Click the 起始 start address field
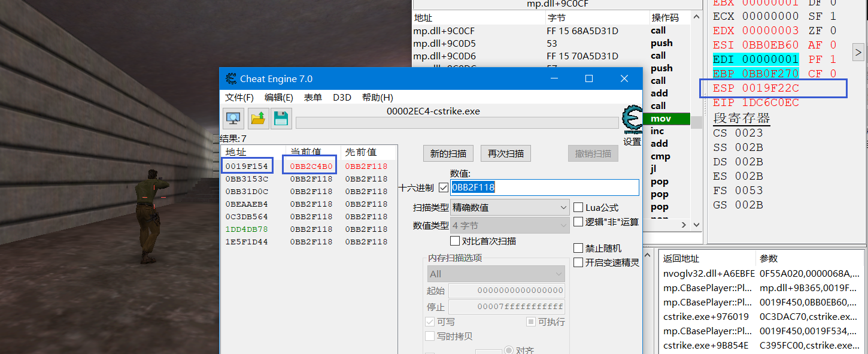 (x=506, y=291)
